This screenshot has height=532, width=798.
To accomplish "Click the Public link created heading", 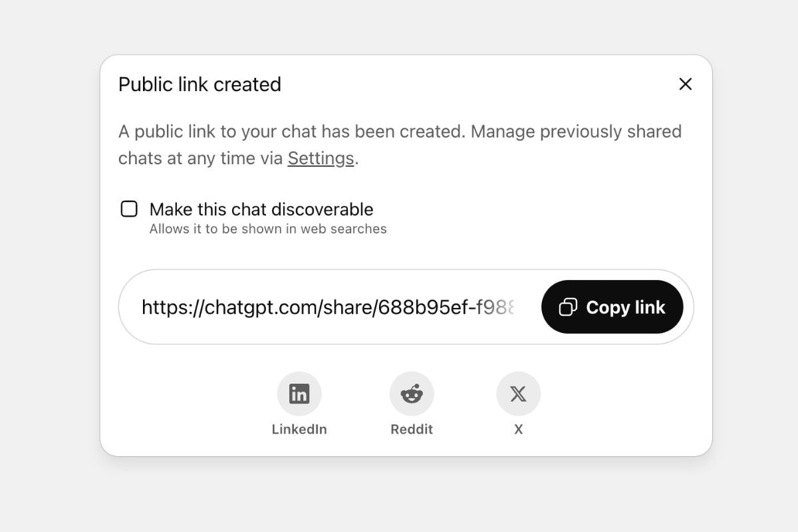I will pyautogui.click(x=199, y=84).
